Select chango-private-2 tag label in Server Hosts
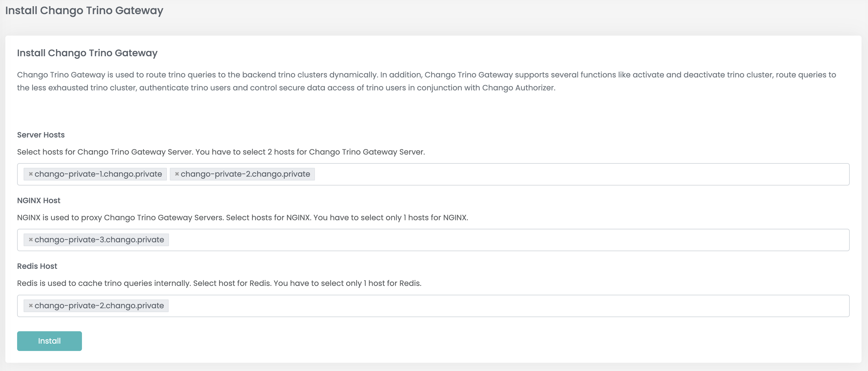868x371 pixels. tap(245, 174)
